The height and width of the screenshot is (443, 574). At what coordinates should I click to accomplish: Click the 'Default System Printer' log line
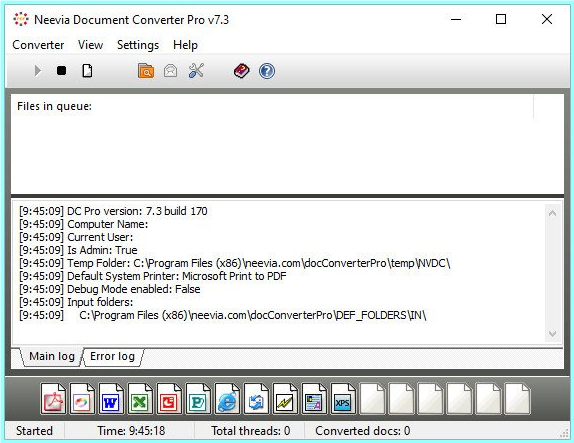coord(153,276)
